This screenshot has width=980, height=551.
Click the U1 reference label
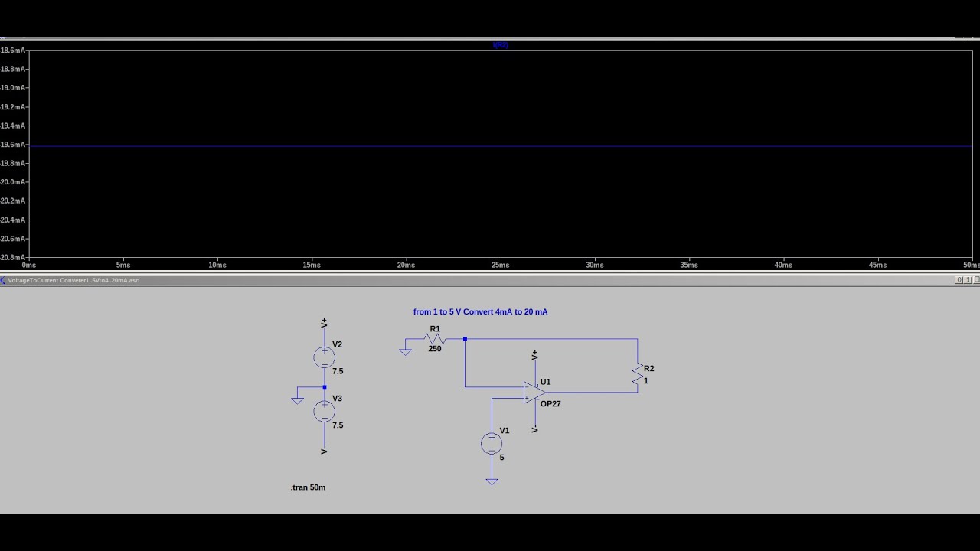(x=545, y=382)
